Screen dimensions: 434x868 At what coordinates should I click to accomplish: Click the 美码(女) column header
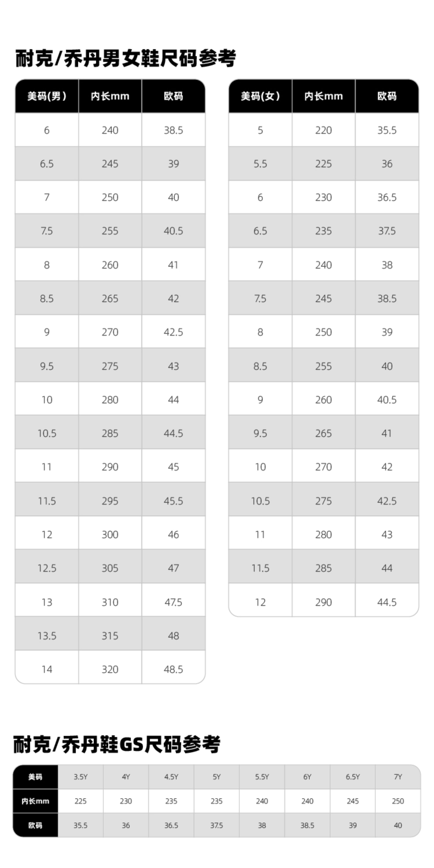coord(260,96)
